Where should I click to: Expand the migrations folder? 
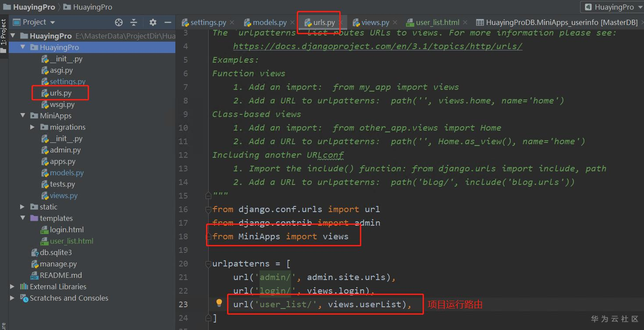(x=32, y=127)
